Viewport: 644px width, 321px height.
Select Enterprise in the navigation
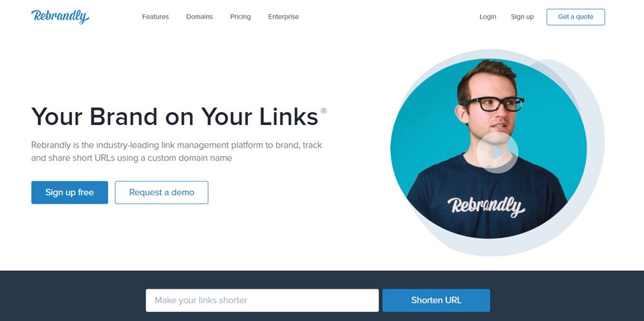coord(283,17)
